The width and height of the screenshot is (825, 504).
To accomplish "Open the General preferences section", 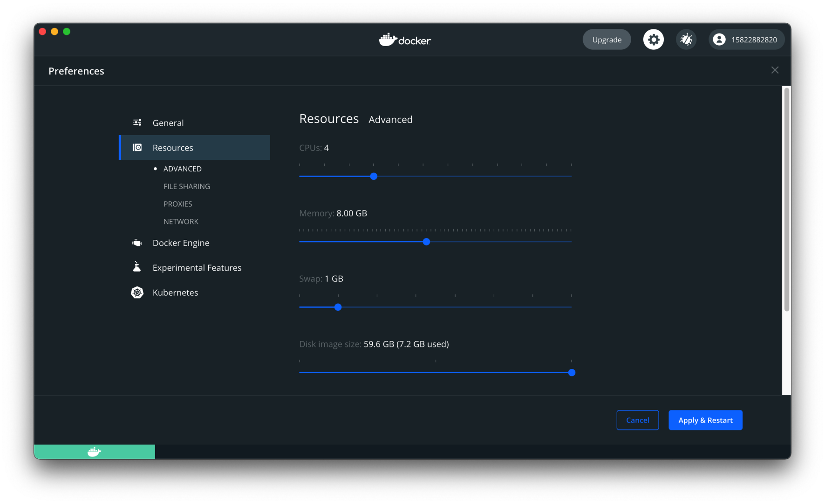I will click(194, 123).
